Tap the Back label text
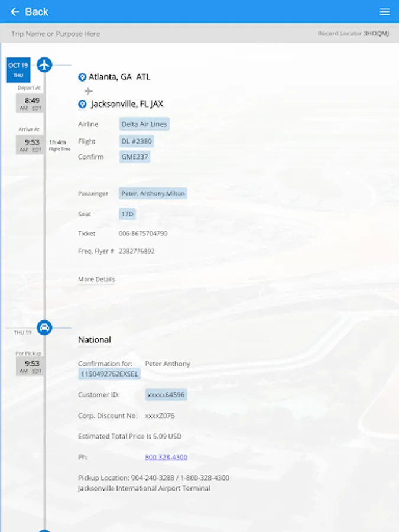399x532 pixels. pos(37,12)
